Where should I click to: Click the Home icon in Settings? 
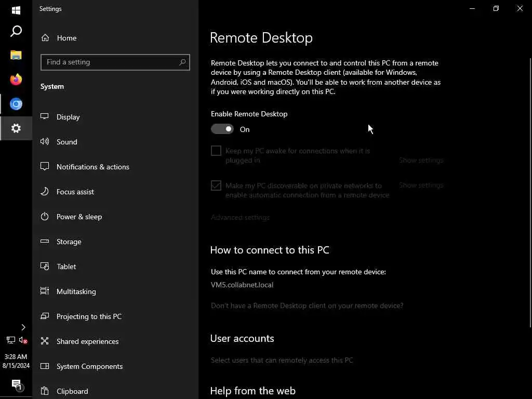(x=45, y=38)
